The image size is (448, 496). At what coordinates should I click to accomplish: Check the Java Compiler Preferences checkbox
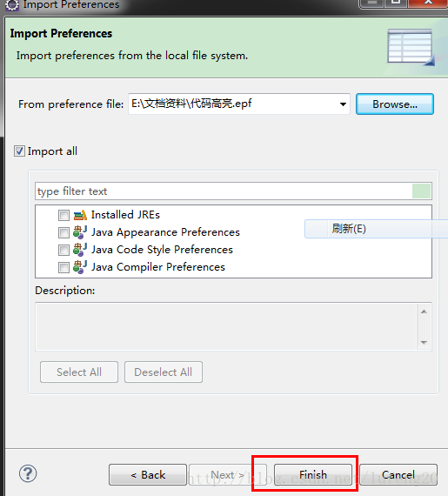[x=64, y=268]
